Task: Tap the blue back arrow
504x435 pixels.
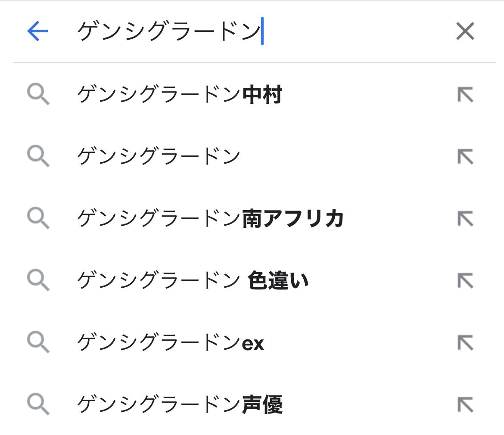Action: pyautogui.click(x=37, y=31)
